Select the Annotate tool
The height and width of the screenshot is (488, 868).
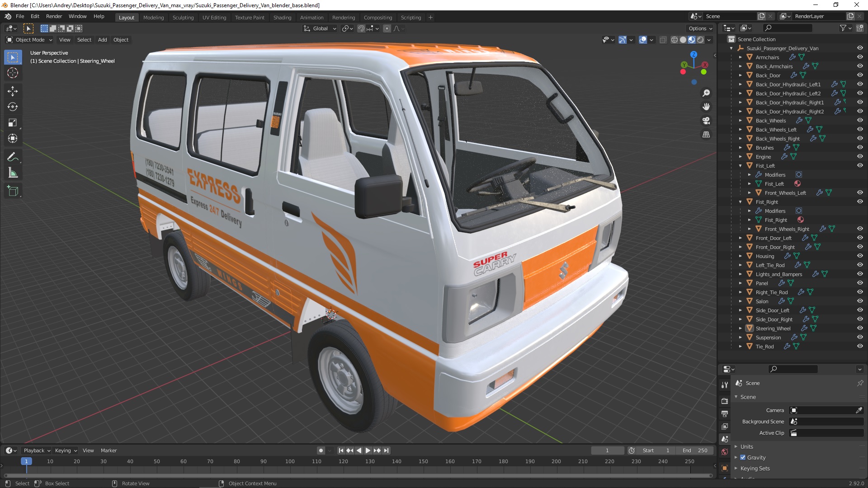tap(13, 157)
